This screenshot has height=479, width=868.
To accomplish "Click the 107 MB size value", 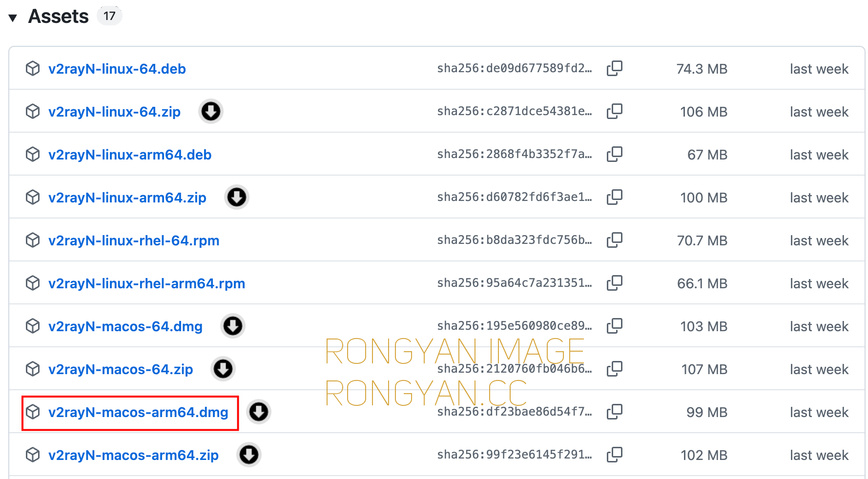I will (704, 369).
